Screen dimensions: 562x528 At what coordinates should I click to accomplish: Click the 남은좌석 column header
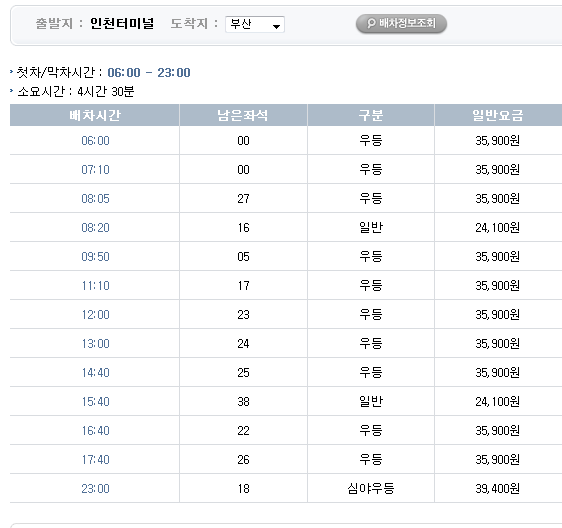[x=243, y=115]
